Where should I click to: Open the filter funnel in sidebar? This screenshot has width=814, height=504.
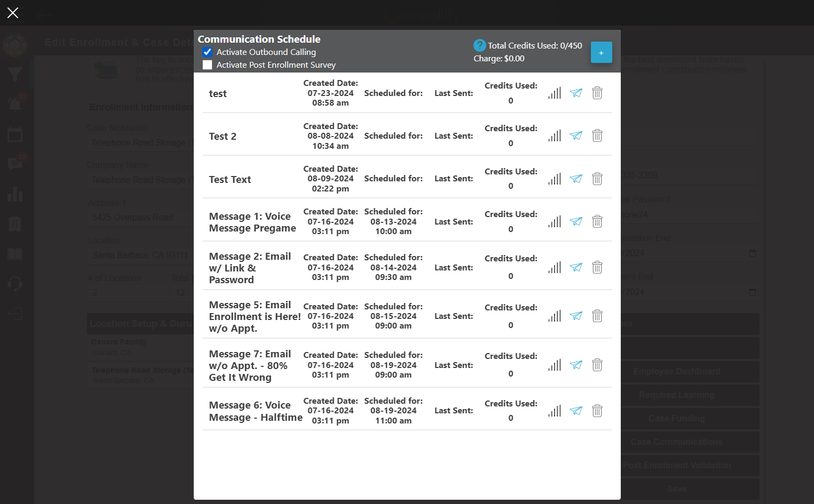pos(15,74)
